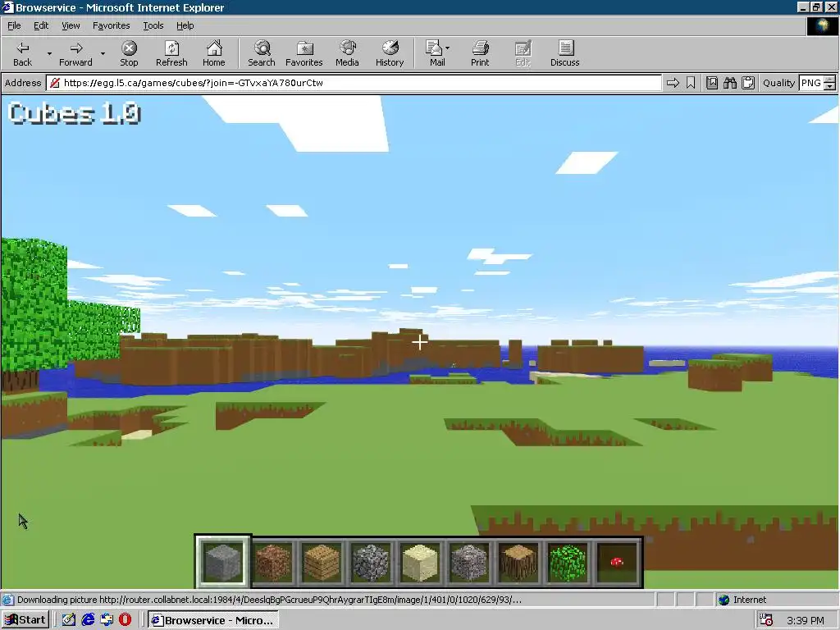Click the Go arrow beside address bar
The width and height of the screenshot is (840, 630).
(x=673, y=83)
